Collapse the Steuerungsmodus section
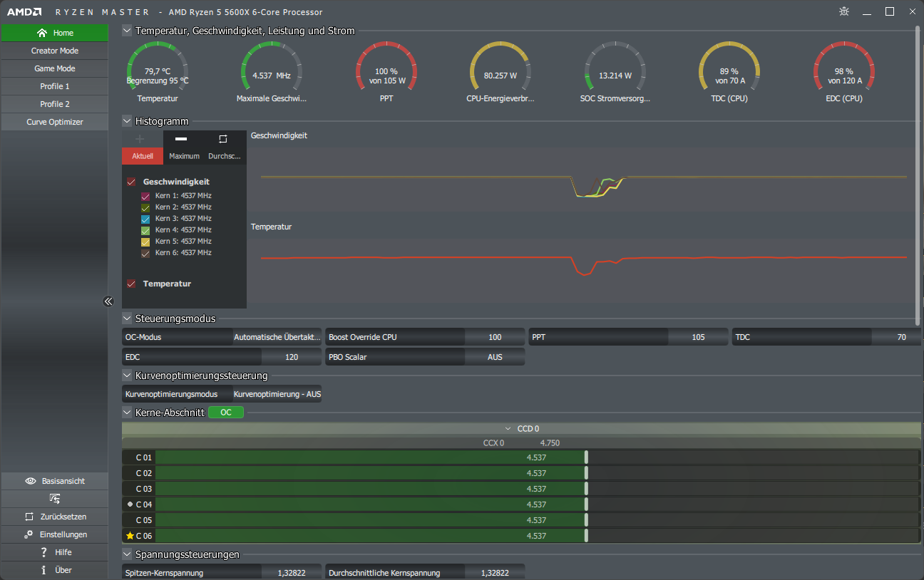Screen dimensions: 924x580 click(127, 319)
